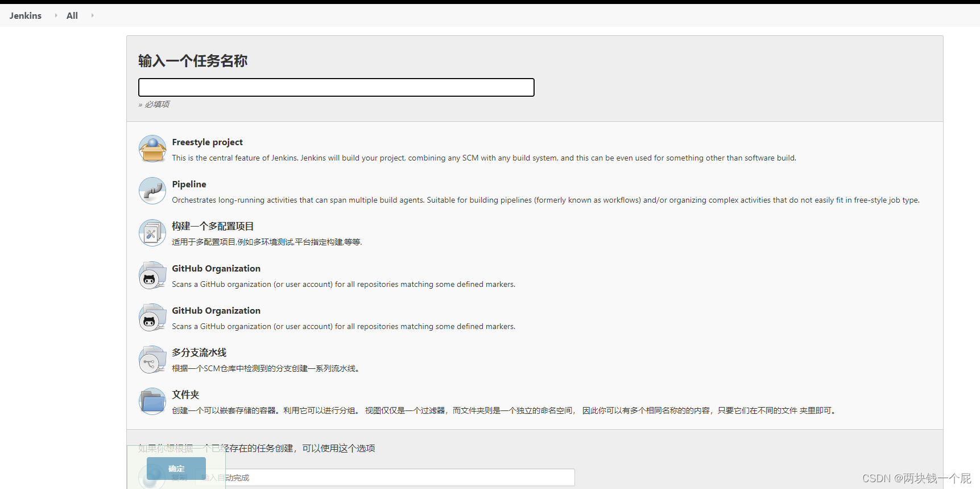
Task: Click the 适用于多配置项目 description text
Action: pyautogui.click(x=267, y=242)
